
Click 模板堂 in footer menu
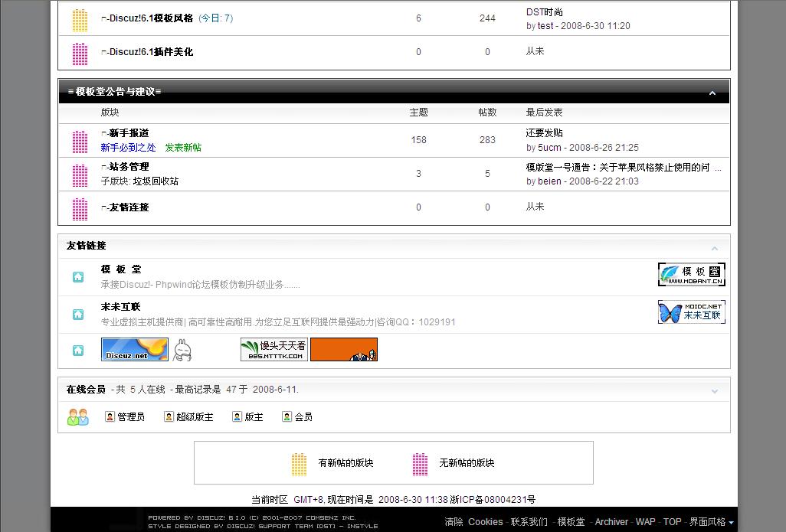[x=571, y=522]
